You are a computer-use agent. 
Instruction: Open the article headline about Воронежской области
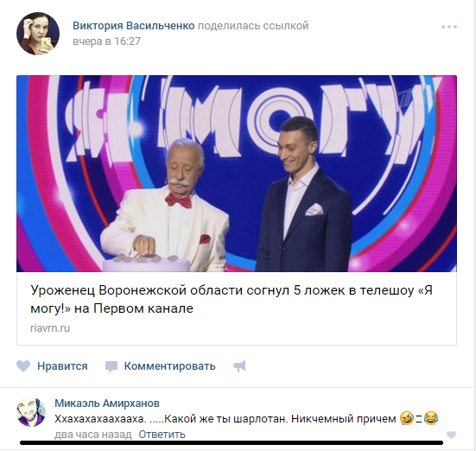tap(232, 299)
